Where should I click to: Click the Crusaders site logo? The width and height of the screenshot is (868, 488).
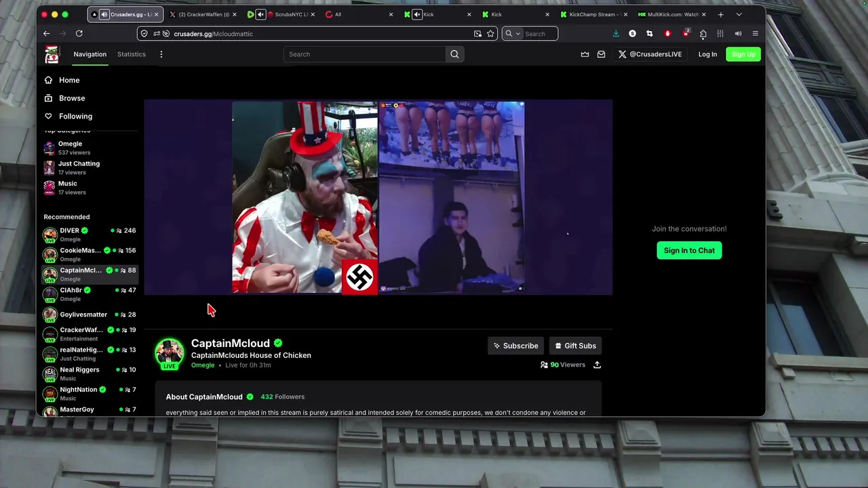coord(52,54)
